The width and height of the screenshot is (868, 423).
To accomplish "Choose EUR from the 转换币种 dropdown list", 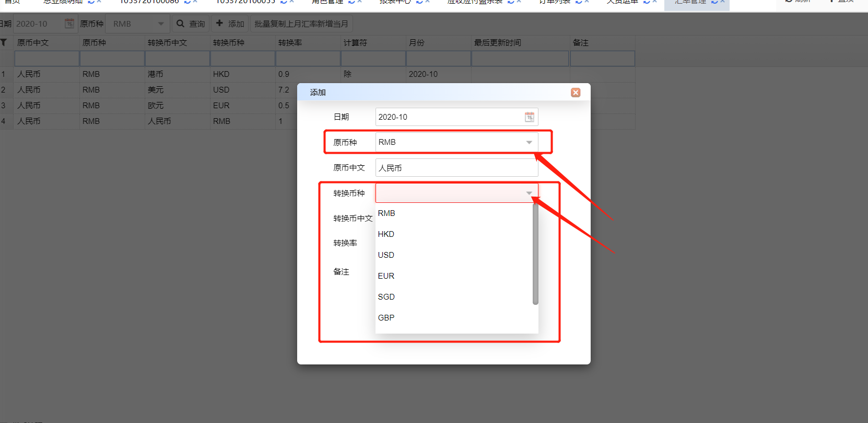I will (454, 276).
